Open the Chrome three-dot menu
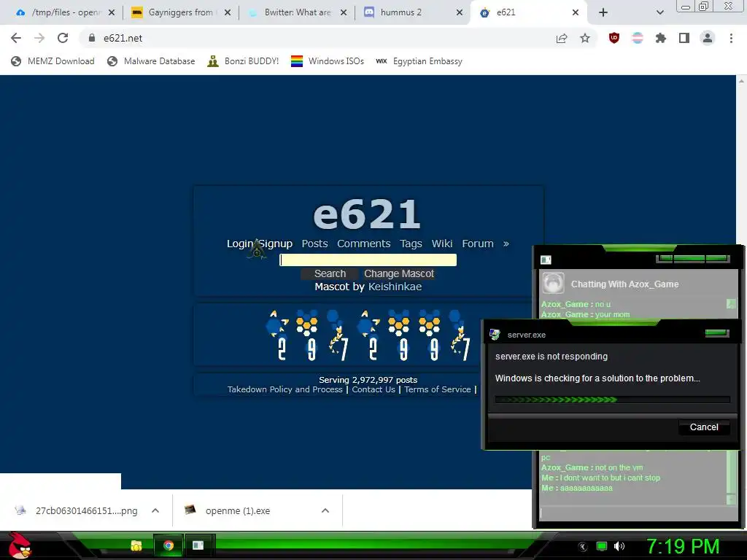747x560 pixels. pos(731,38)
